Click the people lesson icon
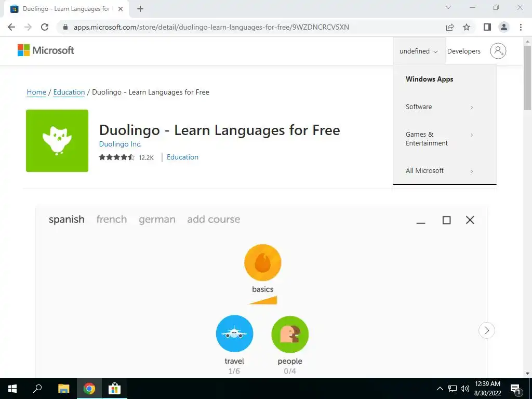 pos(290,334)
